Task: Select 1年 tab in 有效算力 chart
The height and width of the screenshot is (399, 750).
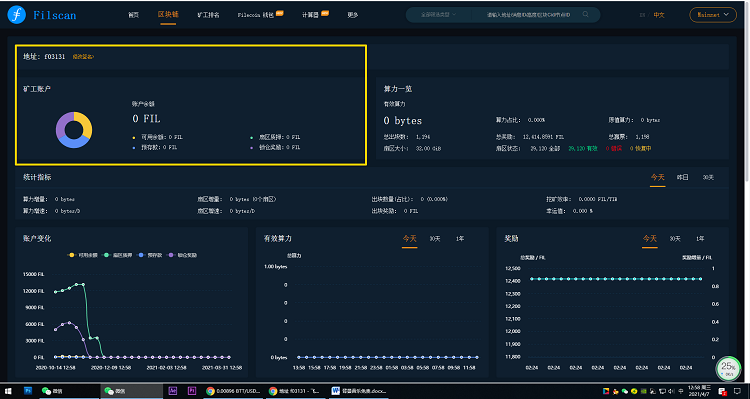Action: coord(460,239)
